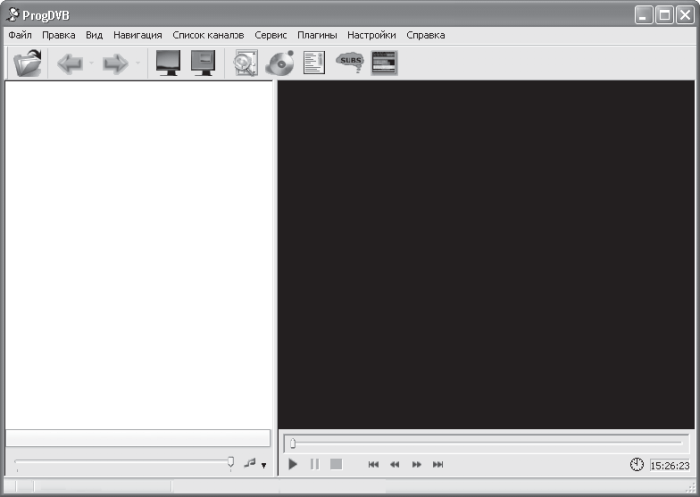Pause playback with the Pause button
Screen dimensions: 700x497
(x=315, y=464)
